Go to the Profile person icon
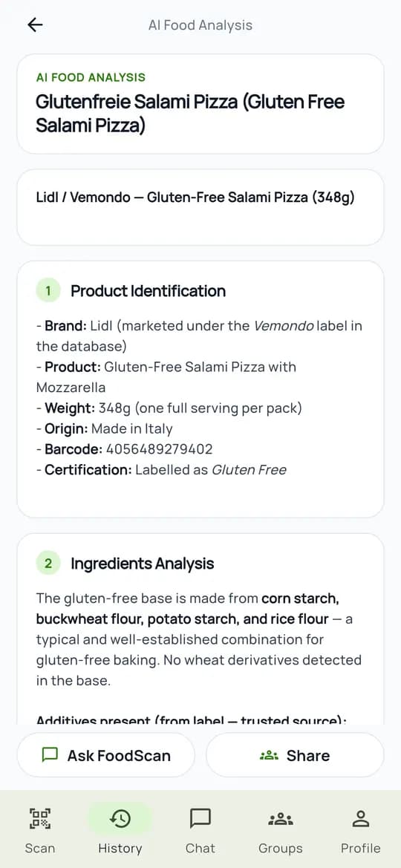 click(361, 818)
